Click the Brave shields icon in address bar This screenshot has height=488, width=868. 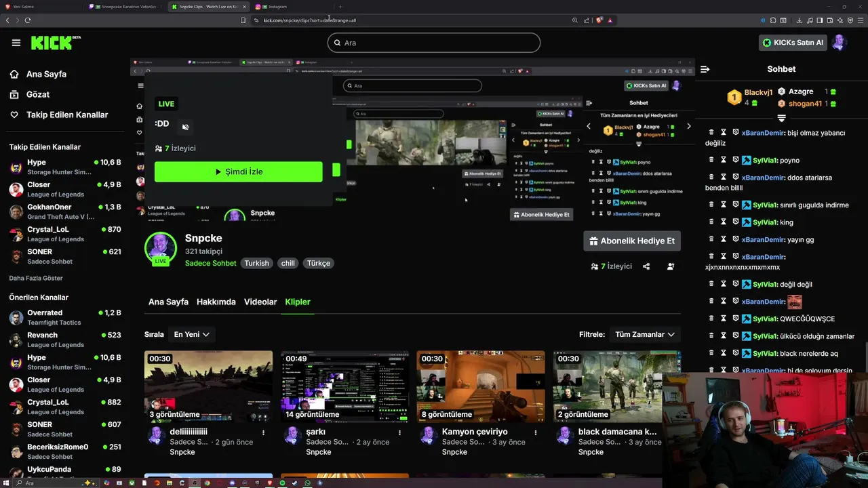click(599, 20)
